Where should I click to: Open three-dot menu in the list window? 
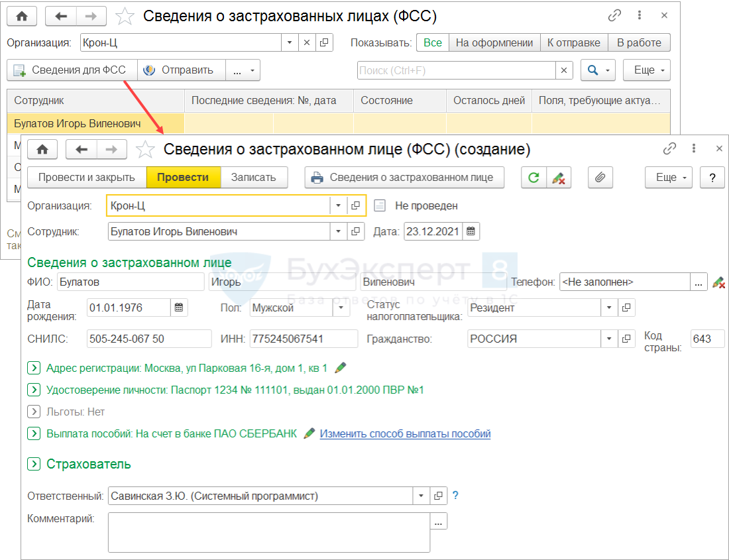[x=640, y=15]
